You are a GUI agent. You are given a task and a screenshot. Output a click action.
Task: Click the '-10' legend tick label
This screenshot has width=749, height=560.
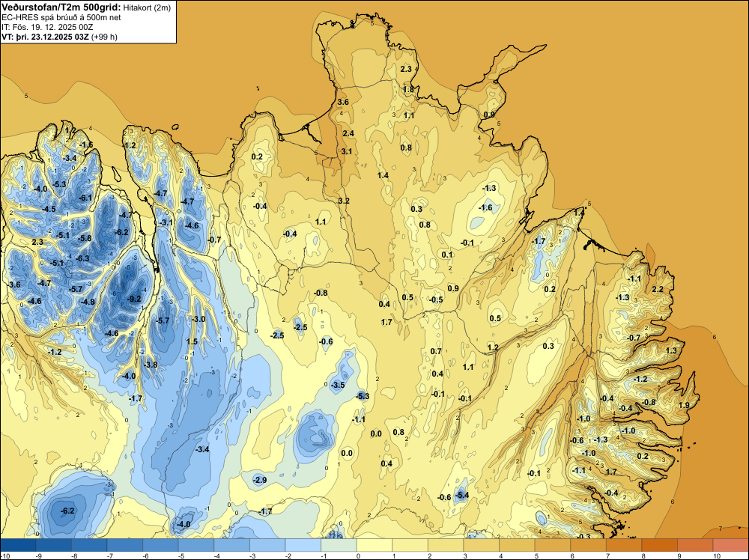coord(5,556)
